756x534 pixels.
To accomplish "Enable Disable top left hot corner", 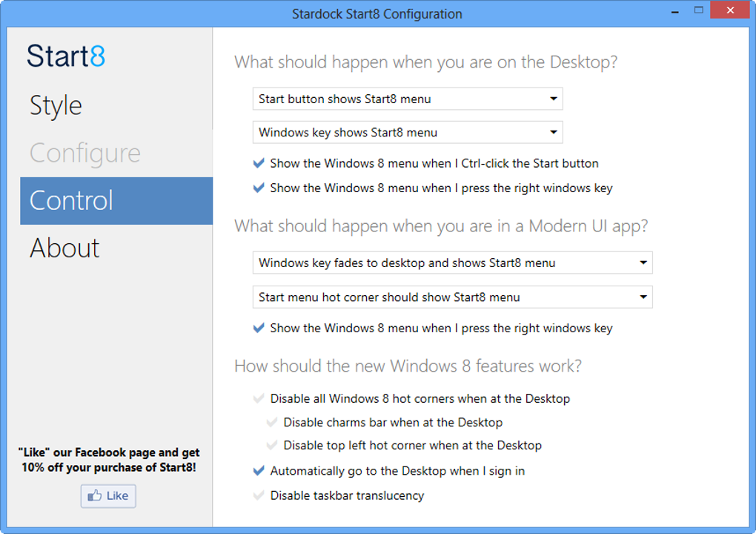I will coord(272,445).
